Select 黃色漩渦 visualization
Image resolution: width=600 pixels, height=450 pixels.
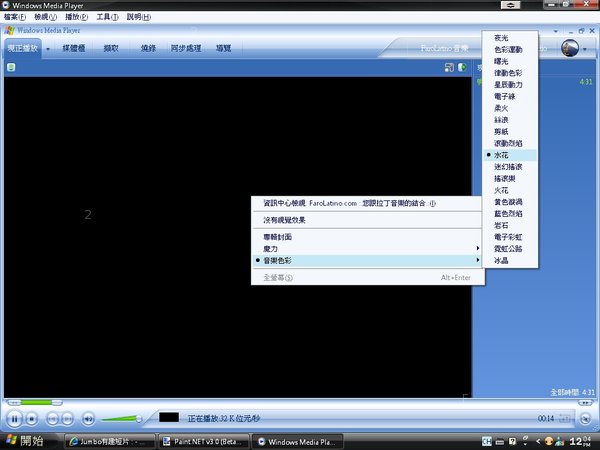[x=510, y=202]
